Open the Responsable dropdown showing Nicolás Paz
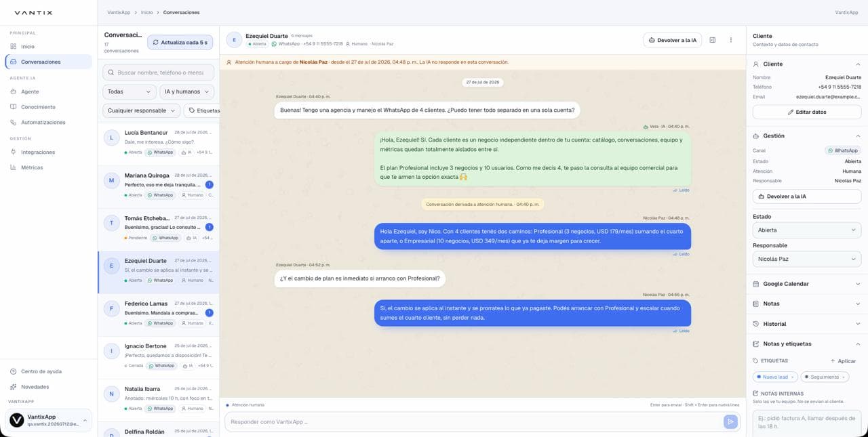The image size is (868, 437). pyautogui.click(x=807, y=259)
